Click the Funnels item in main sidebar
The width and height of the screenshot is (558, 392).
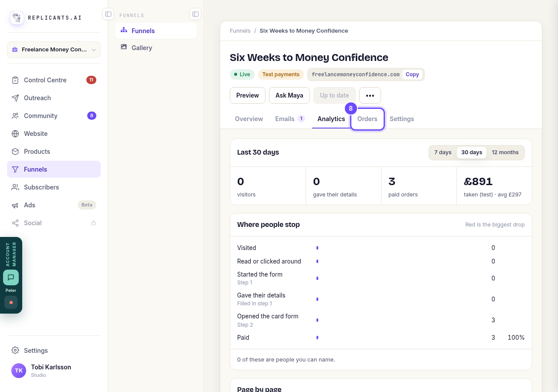54,169
